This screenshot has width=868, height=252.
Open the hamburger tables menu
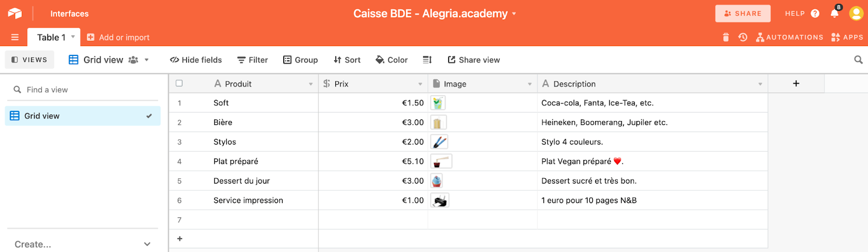pyautogui.click(x=15, y=37)
